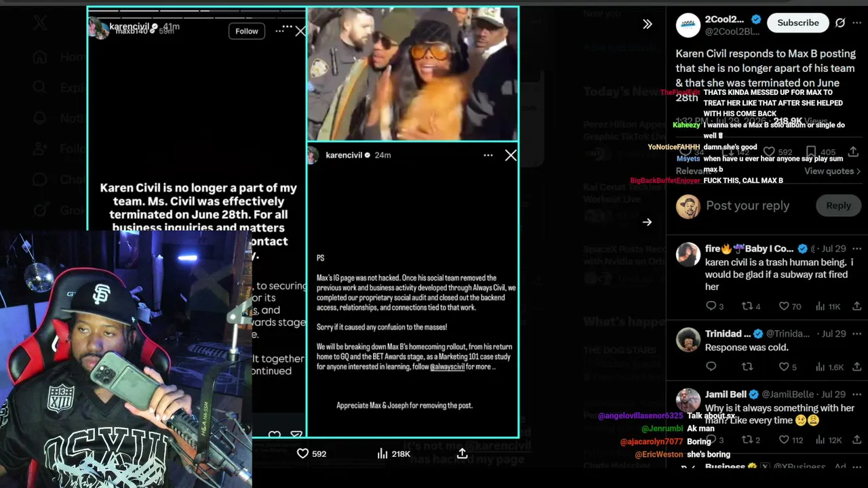868x488 pixels.
Task: Repost the 'Response was cold.' comment
Action: (747, 367)
